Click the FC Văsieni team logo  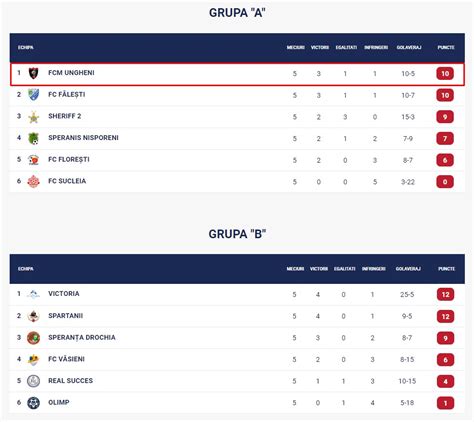pyautogui.click(x=33, y=359)
